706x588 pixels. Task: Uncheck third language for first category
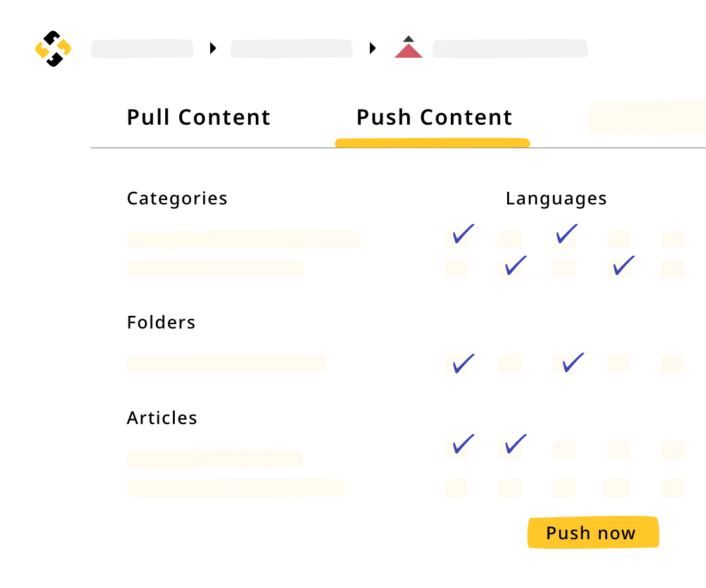564,239
